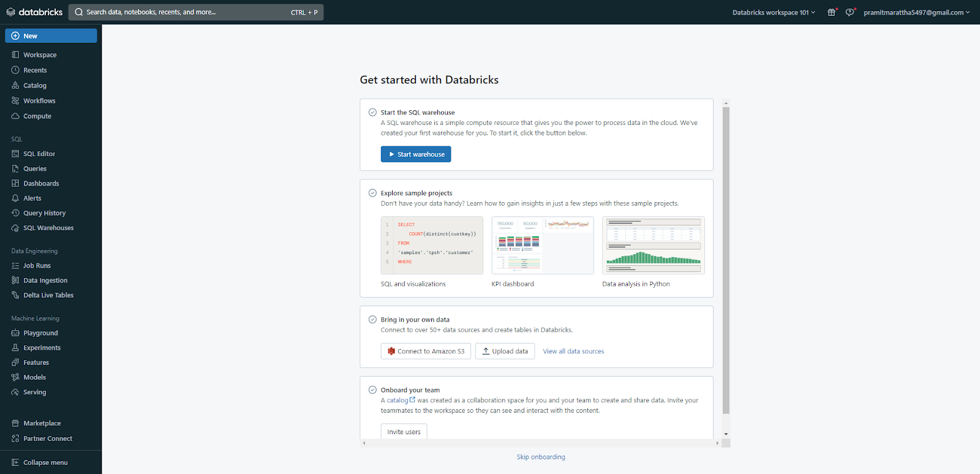
Task: Click the Collapse menu icon
Action: pyautogui.click(x=15, y=462)
